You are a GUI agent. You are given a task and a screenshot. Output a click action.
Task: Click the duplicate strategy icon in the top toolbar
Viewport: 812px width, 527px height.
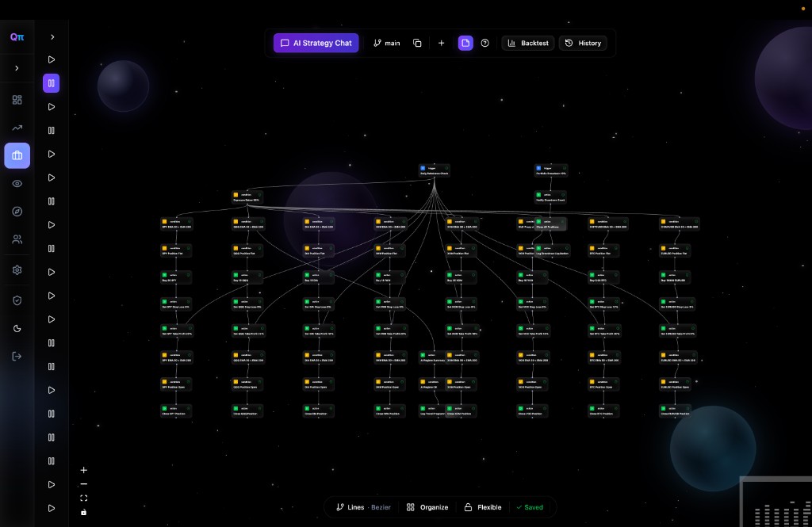pos(417,43)
